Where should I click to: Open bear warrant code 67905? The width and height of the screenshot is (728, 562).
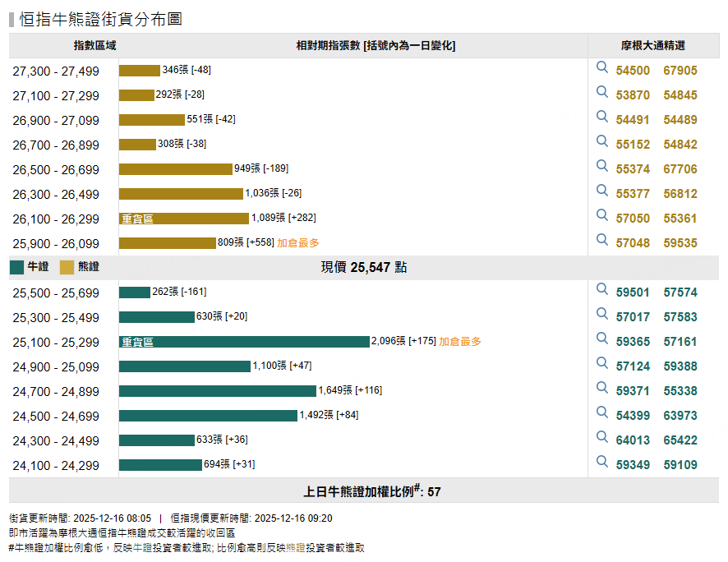(680, 71)
